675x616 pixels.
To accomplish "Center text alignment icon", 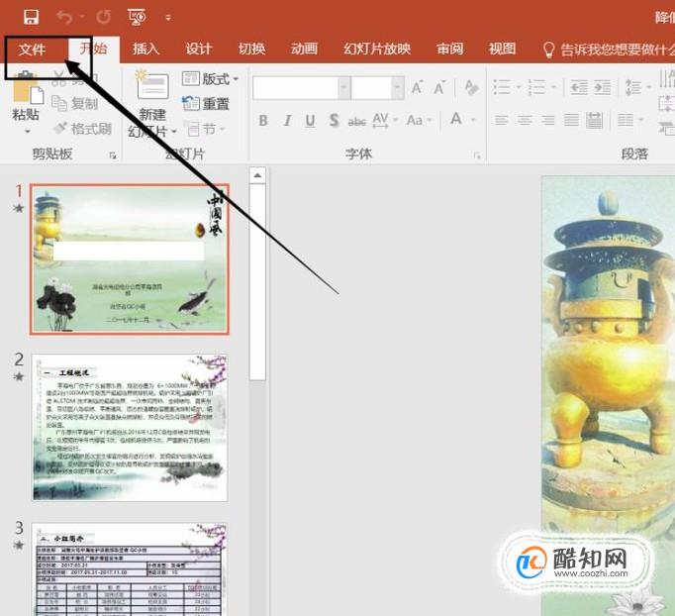I will tap(525, 120).
